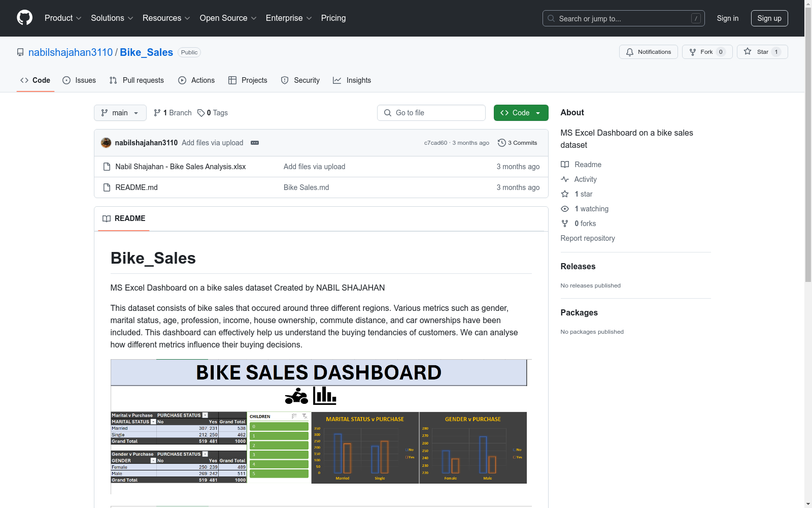
Task: Click the filter icon on the CHILDREN slicer
Action: coord(304,416)
